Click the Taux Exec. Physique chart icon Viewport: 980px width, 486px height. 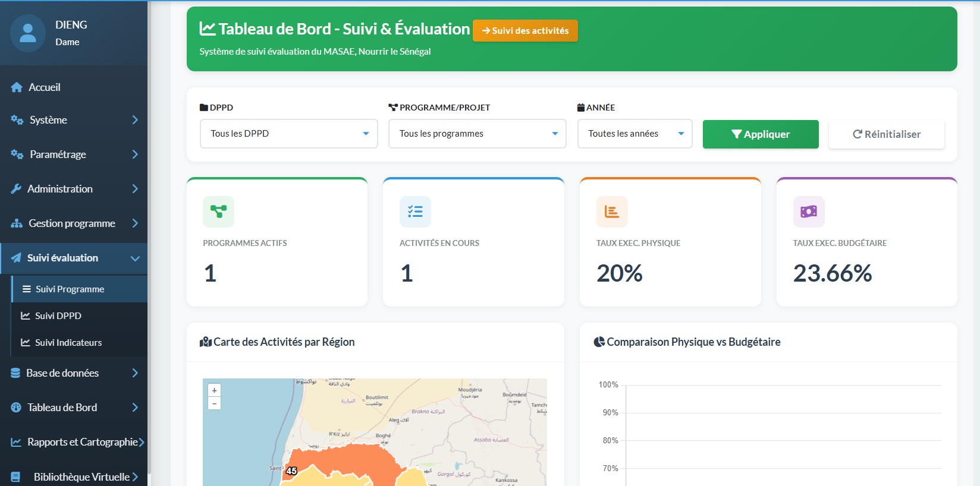pos(612,212)
